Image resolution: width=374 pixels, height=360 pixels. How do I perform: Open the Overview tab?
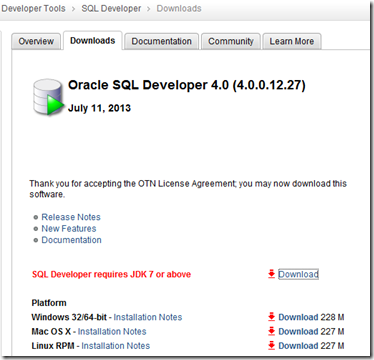coord(36,41)
